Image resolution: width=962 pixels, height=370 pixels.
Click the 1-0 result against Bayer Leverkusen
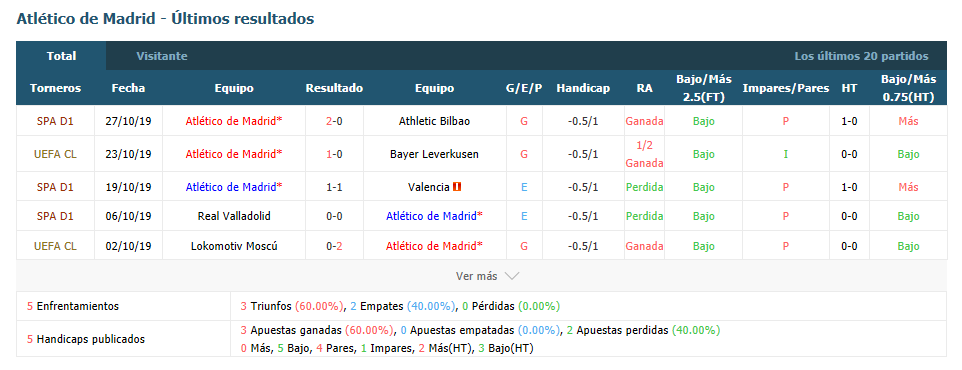(334, 154)
